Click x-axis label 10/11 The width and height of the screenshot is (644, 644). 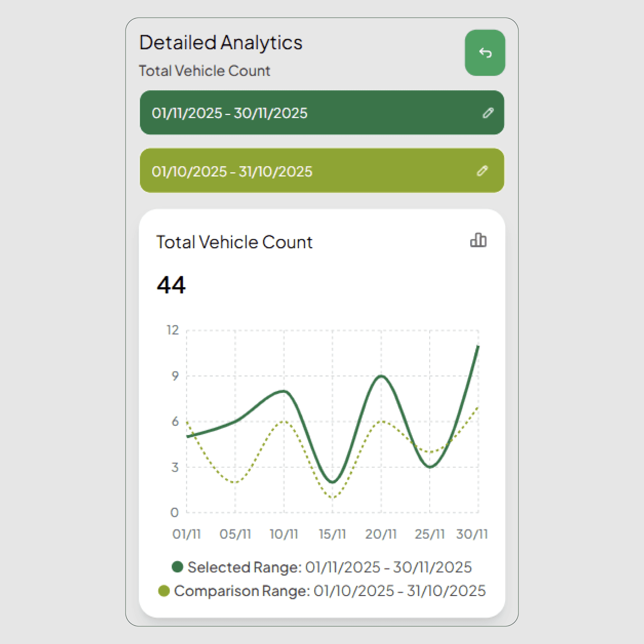(284, 534)
